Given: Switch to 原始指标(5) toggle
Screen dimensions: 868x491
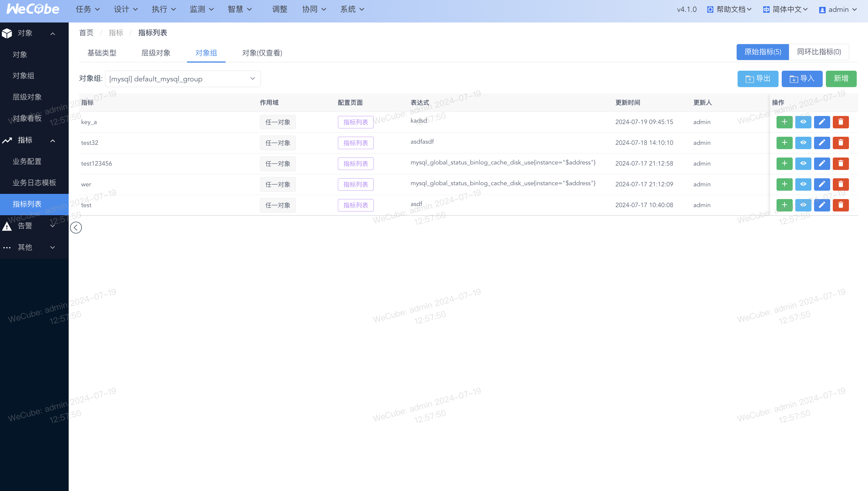Looking at the screenshot, I should pyautogui.click(x=762, y=52).
